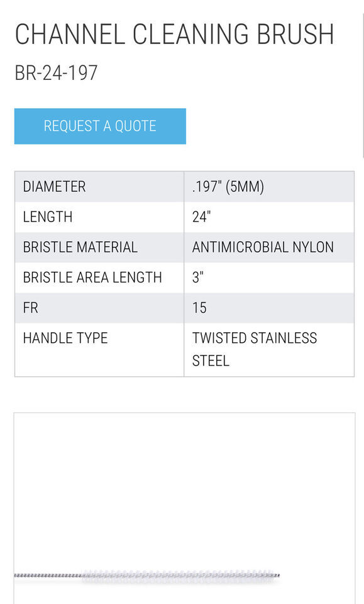The height and width of the screenshot is (604, 364).
Task: Select the 3" bristle area value
Action: 198,277
